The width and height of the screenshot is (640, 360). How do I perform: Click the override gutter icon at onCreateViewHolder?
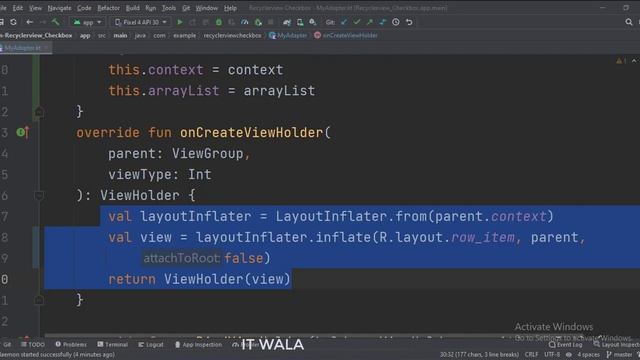[22, 132]
